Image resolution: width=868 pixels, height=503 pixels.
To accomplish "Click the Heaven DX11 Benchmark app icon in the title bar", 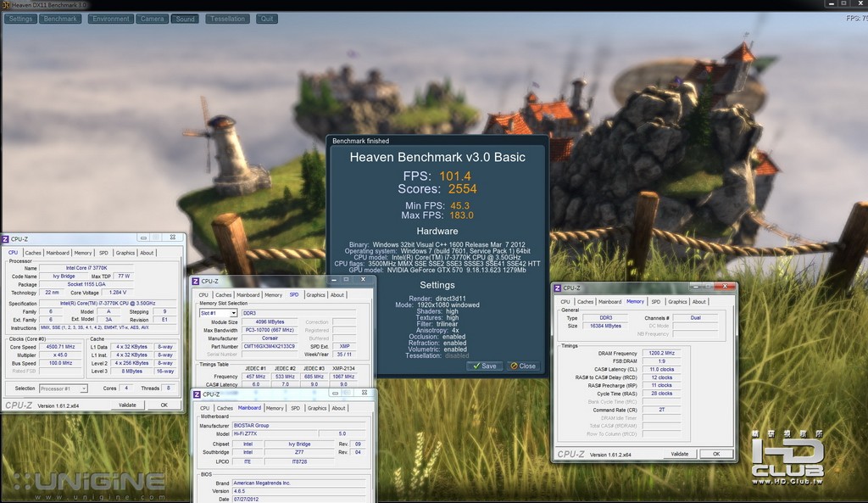I will 6,4.
